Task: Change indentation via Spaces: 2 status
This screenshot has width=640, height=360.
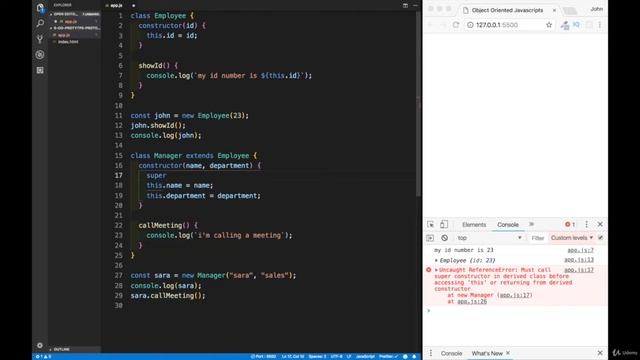Action: tap(317, 356)
